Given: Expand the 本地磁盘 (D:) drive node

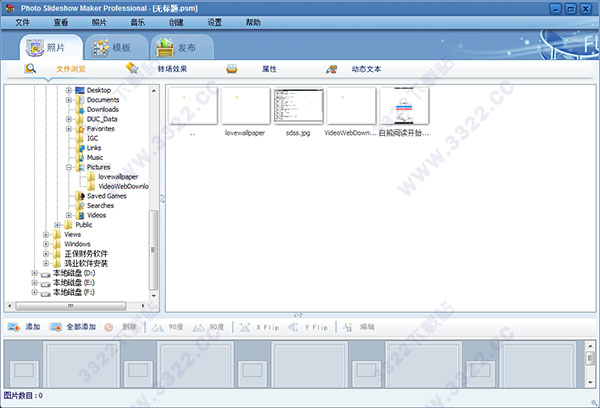Looking at the screenshot, I should 34,273.
